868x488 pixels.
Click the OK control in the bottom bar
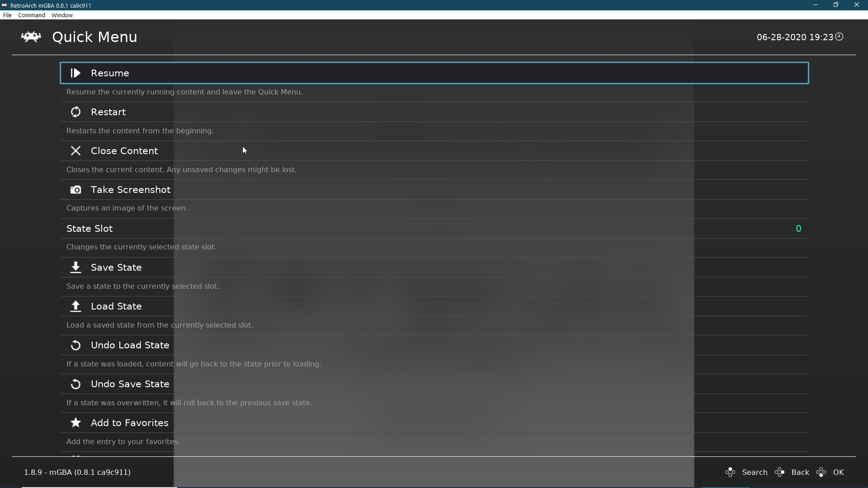pos(839,472)
